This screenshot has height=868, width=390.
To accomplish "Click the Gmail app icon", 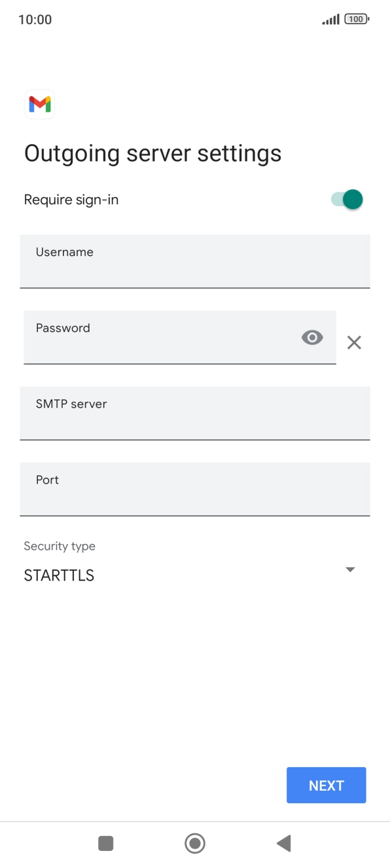I will (x=39, y=104).
